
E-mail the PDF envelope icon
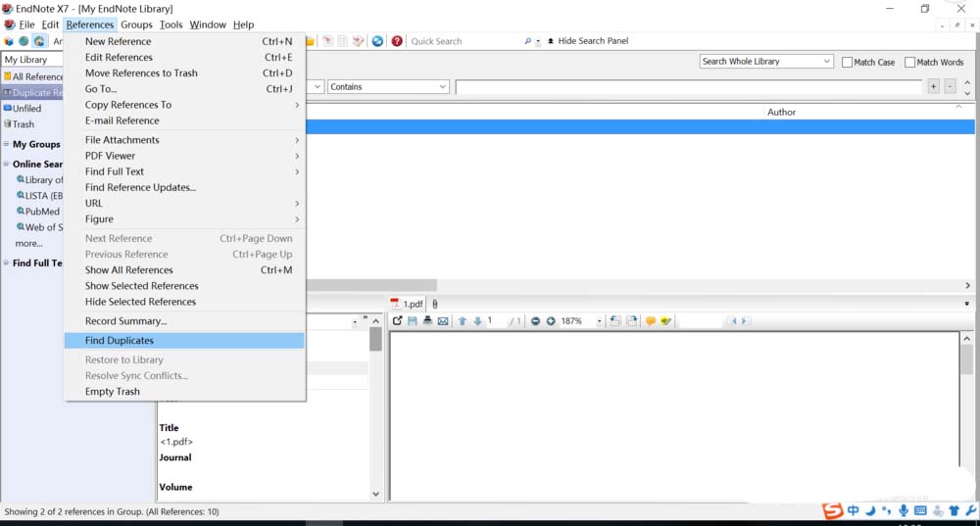point(443,321)
